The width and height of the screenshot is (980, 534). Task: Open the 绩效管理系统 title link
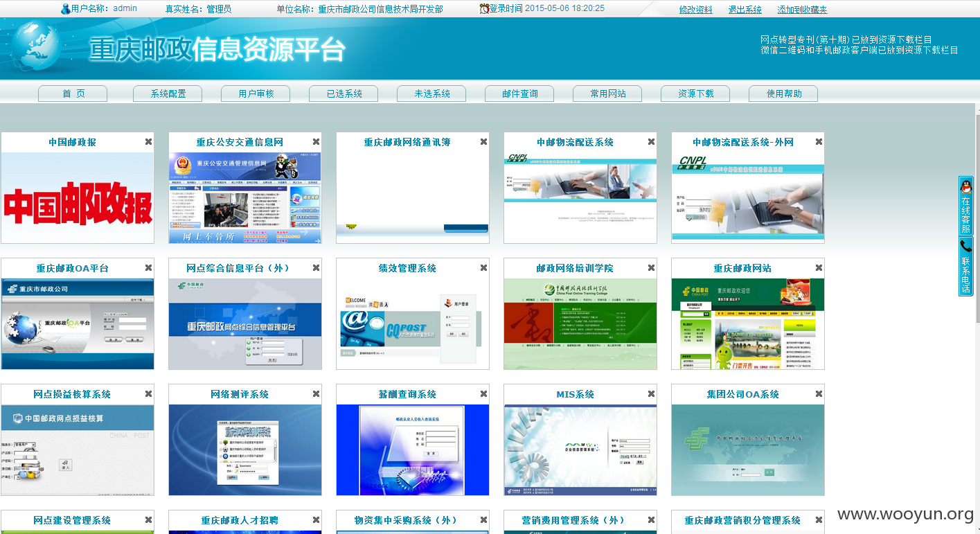point(407,268)
